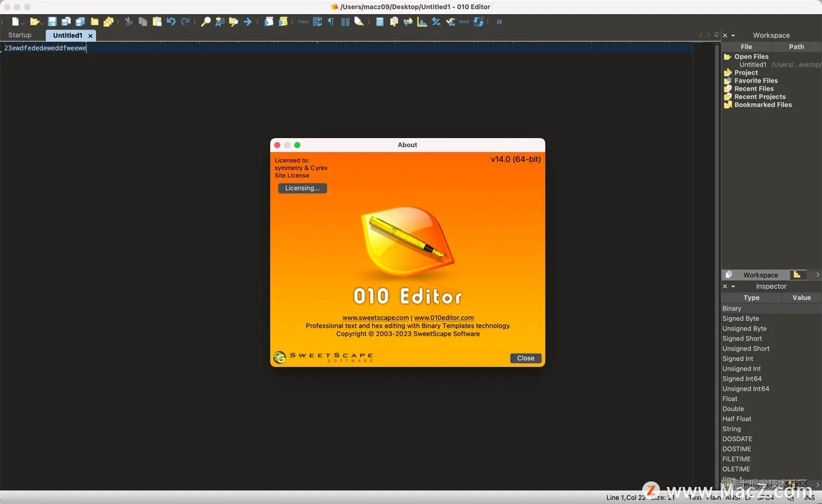Click the New file toolbar icon
822x504 pixels.
[x=15, y=22]
